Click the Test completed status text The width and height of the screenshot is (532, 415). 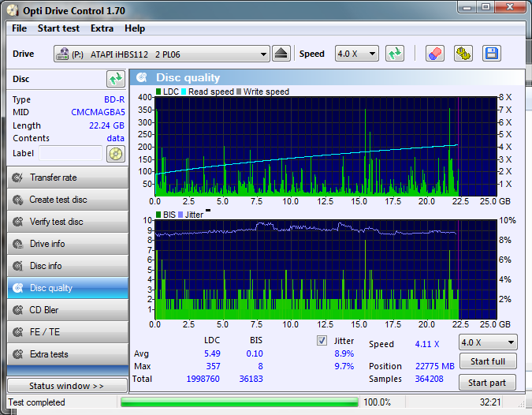pyautogui.click(x=36, y=402)
